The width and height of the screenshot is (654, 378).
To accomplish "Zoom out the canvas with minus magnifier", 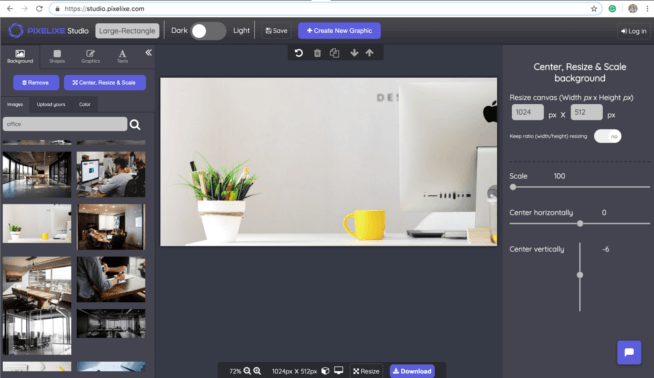I will [247, 371].
